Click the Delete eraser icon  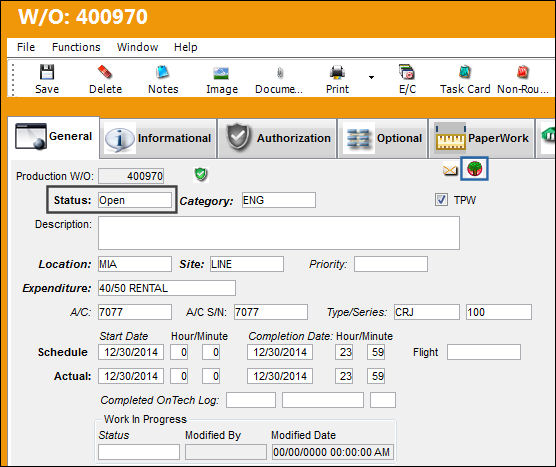tap(105, 72)
